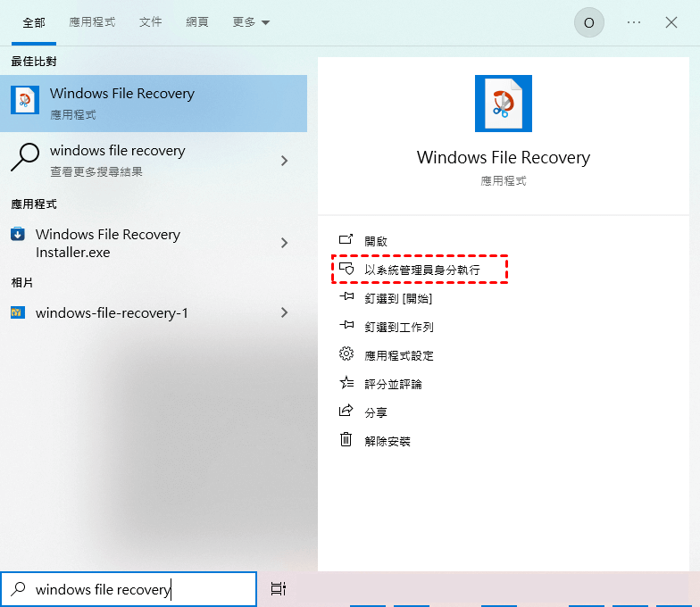The image size is (700, 607).
Task: Open the 更多 dropdown filter
Action: click(251, 21)
